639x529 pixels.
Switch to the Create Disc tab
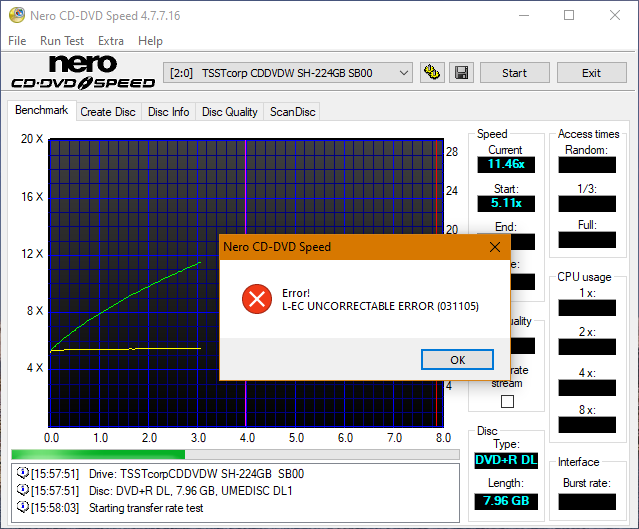click(x=108, y=112)
